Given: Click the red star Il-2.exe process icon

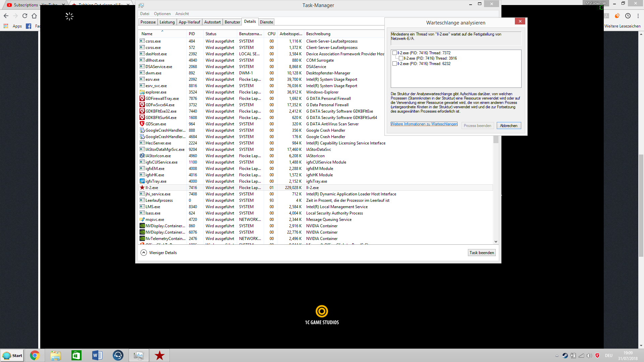Looking at the screenshot, I should tap(142, 188).
